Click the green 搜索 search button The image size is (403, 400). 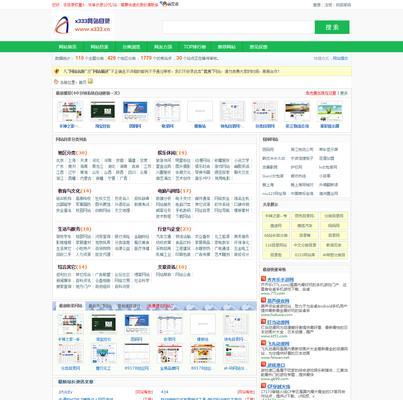(332, 27)
